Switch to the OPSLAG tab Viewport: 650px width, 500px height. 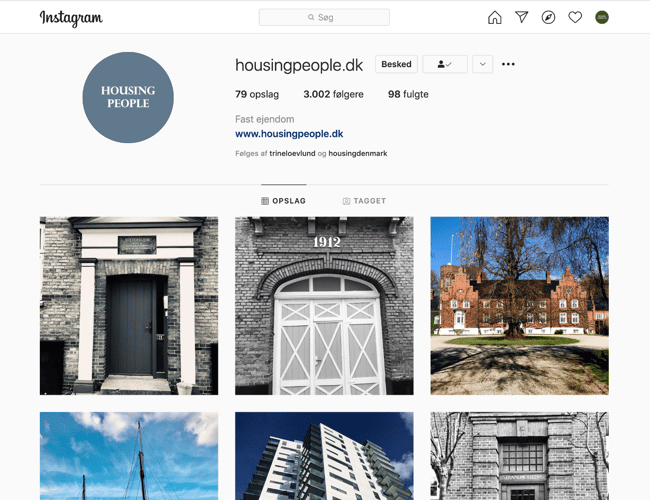pos(284,201)
